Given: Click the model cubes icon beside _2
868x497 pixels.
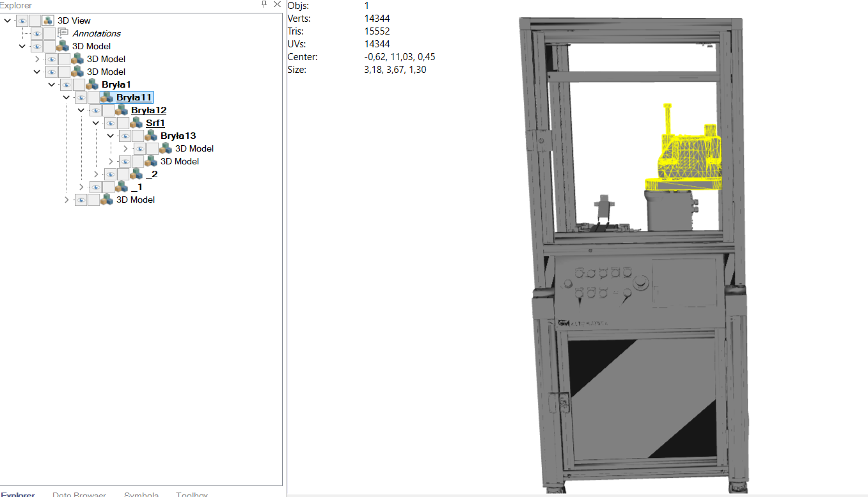Looking at the screenshot, I should pos(136,174).
